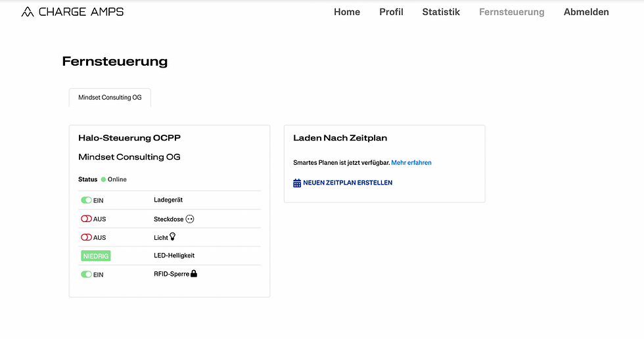Click the Laden Nach Zeitplan heading
Screen dimensions: 644x339
(340, 138)
